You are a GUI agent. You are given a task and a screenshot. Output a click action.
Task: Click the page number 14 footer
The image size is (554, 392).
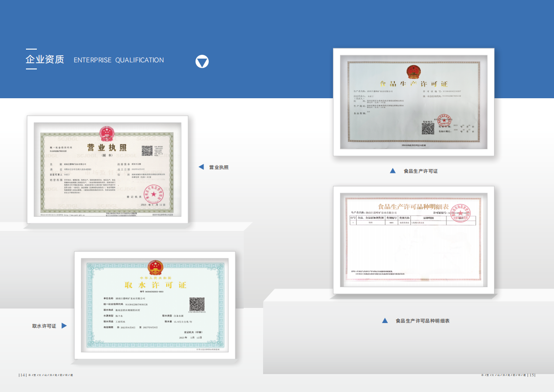pos(22,375)
